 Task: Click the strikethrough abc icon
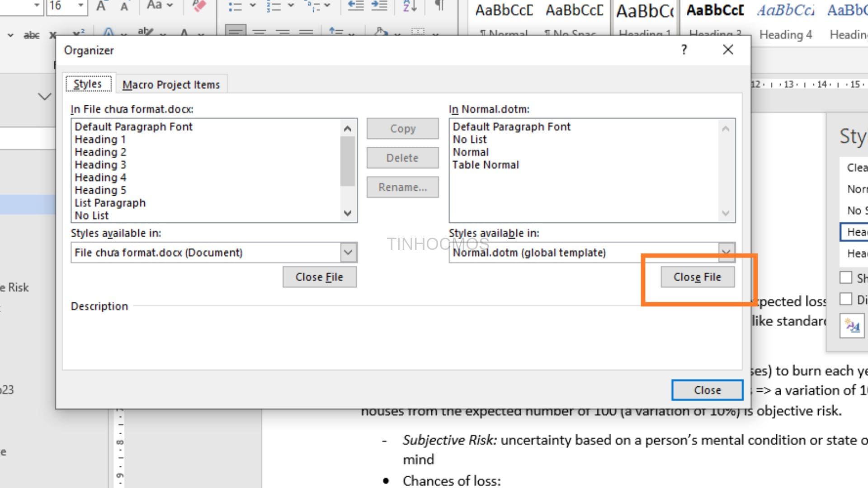coord(32,35)
